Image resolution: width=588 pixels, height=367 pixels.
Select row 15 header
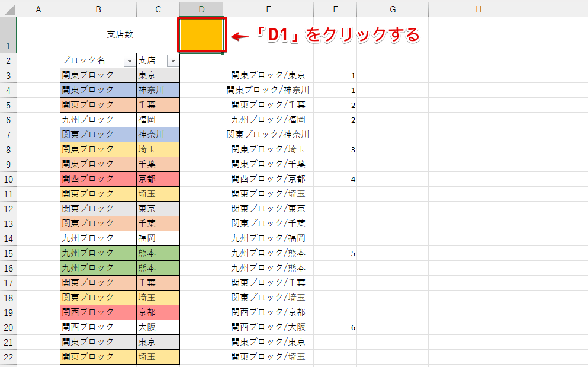pyautogui.click(x=8, y=254)
